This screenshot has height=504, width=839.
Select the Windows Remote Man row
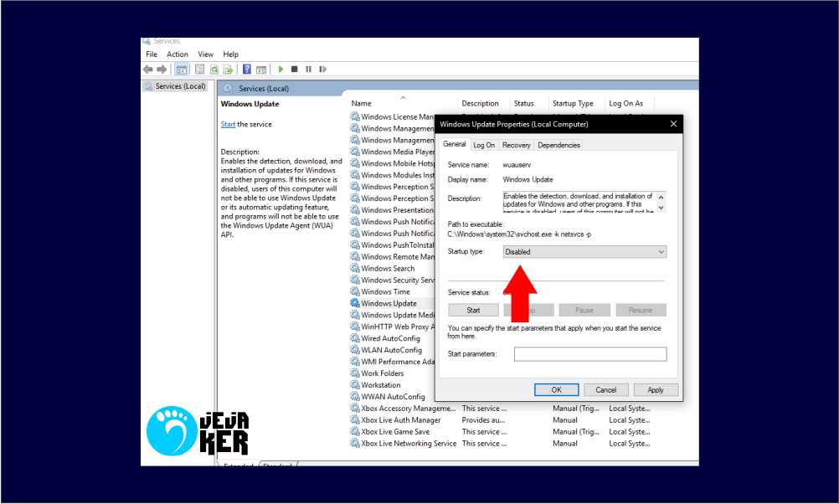pyautogui.click(x=398, y=257)
